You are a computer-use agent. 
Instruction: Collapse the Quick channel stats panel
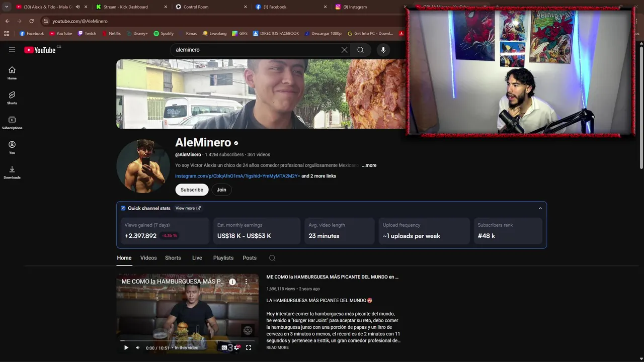pos(540,208)
